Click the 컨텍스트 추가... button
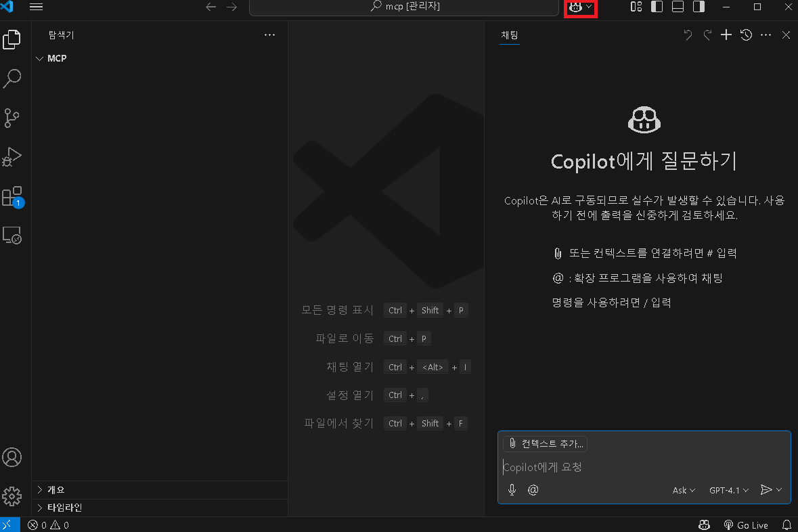The height and width of the screenshot is (532, 798). coord(545,444)
